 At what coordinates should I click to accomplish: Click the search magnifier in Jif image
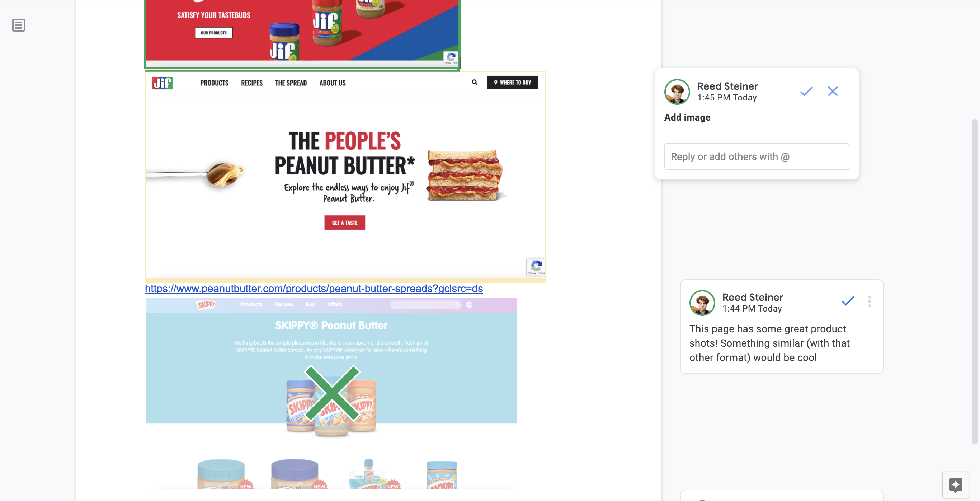pos(475,82)
